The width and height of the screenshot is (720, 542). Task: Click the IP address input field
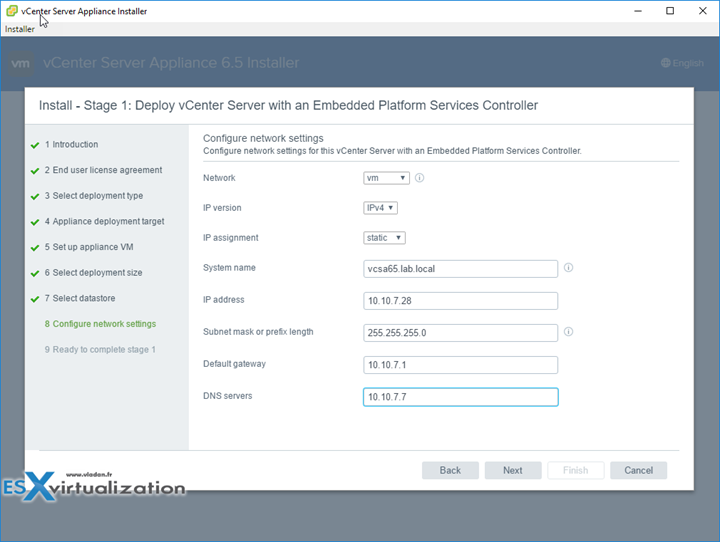coord(461,301)
